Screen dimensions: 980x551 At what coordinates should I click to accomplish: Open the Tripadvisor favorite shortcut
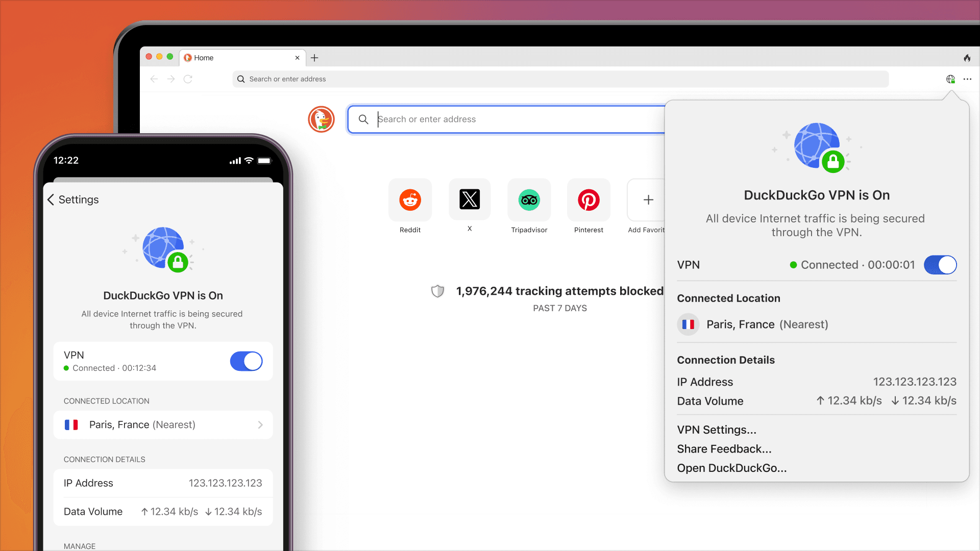529,200
